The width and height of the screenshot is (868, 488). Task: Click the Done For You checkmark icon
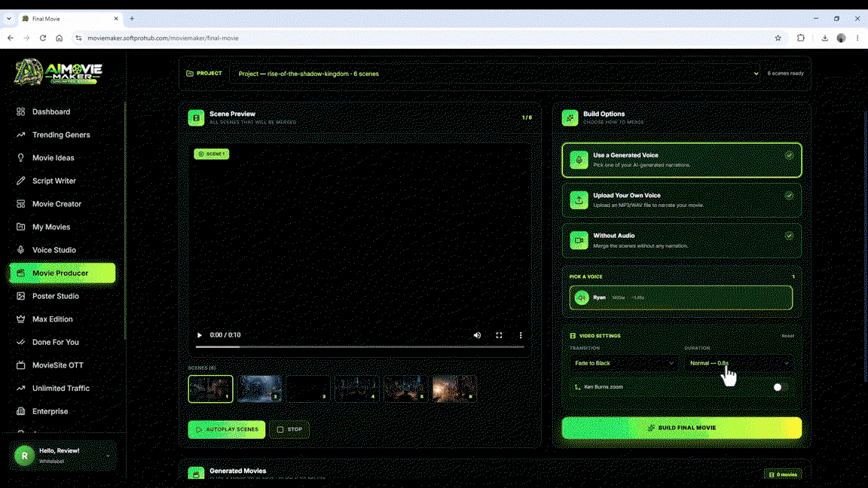[x=20, y=342]
